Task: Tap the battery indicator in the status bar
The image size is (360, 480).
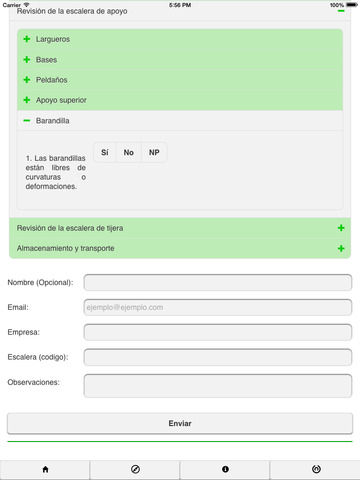Action: (x=351, y=5)
